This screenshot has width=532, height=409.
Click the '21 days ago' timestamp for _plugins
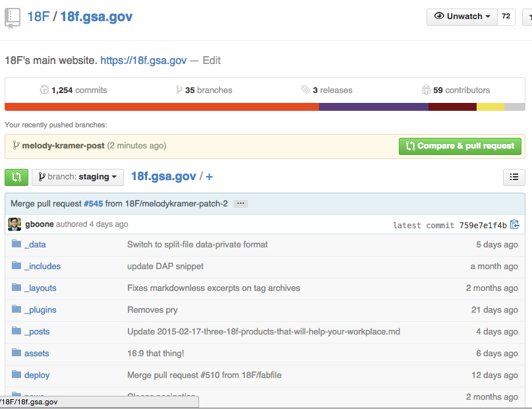pos(494,310)
